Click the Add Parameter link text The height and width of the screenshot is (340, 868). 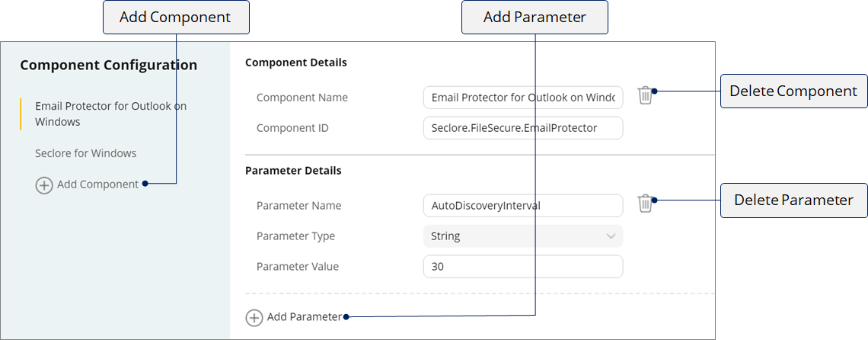click(305, 316)
